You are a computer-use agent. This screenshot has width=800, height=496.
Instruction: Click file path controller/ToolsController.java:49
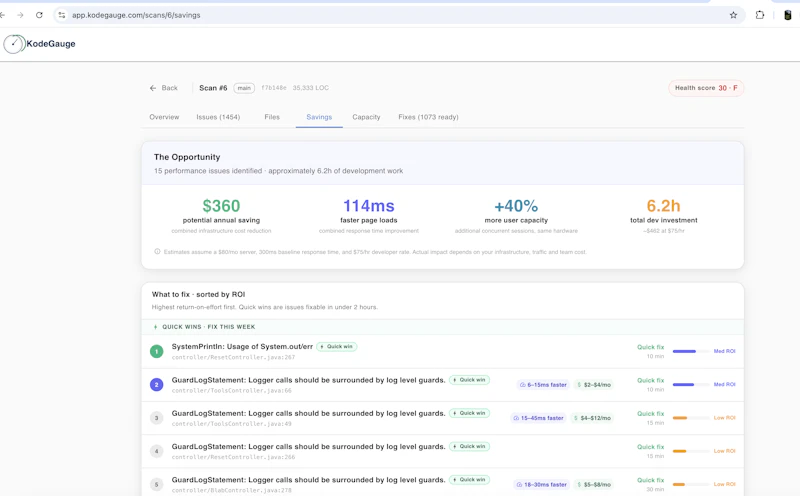[x=232, y=424]
